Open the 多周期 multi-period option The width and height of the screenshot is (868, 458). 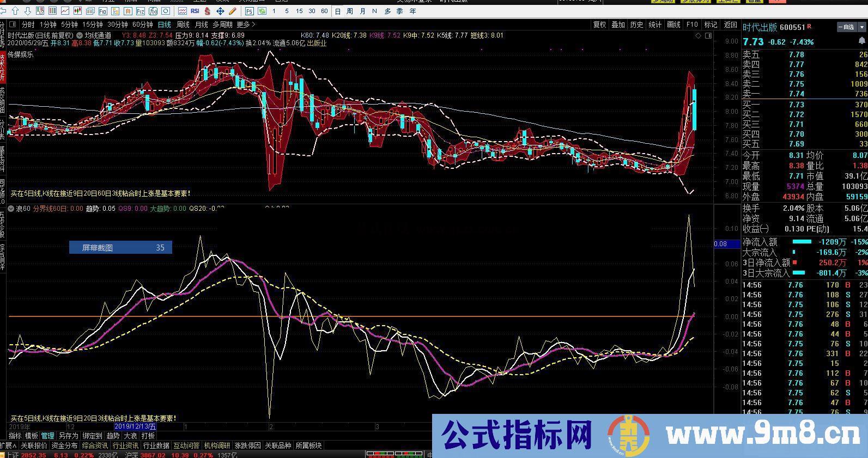(x=222, y=25)
